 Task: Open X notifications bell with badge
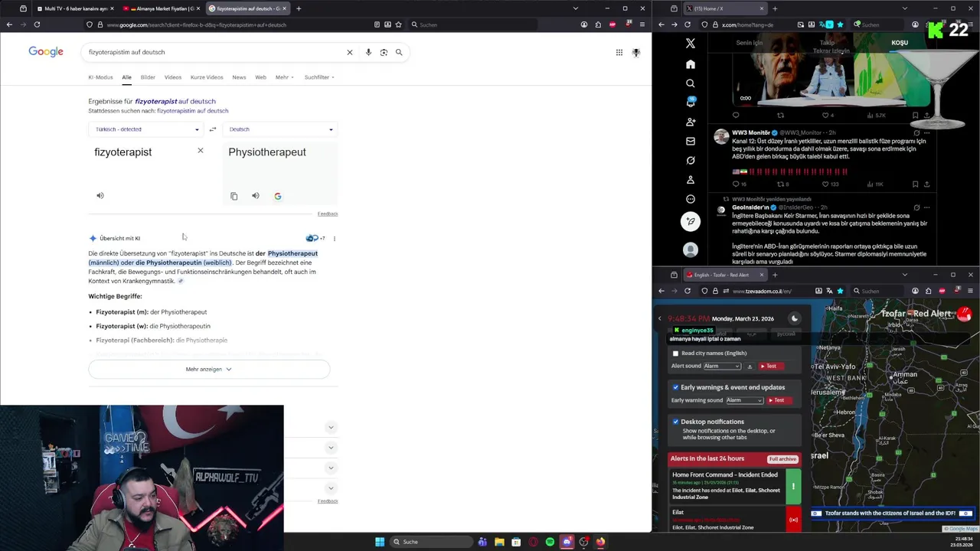(x=691, y=103)
